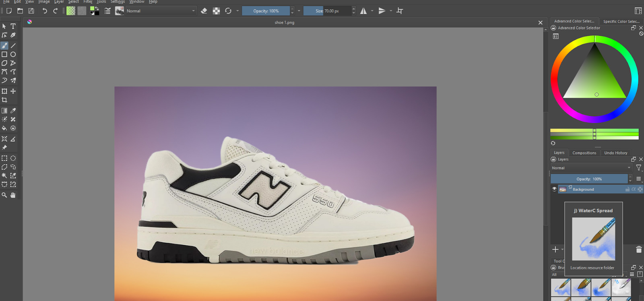Open the layer blending mode dropdown
The height and width of the screenshot is (301, 644).
click(x=591, y=168)
